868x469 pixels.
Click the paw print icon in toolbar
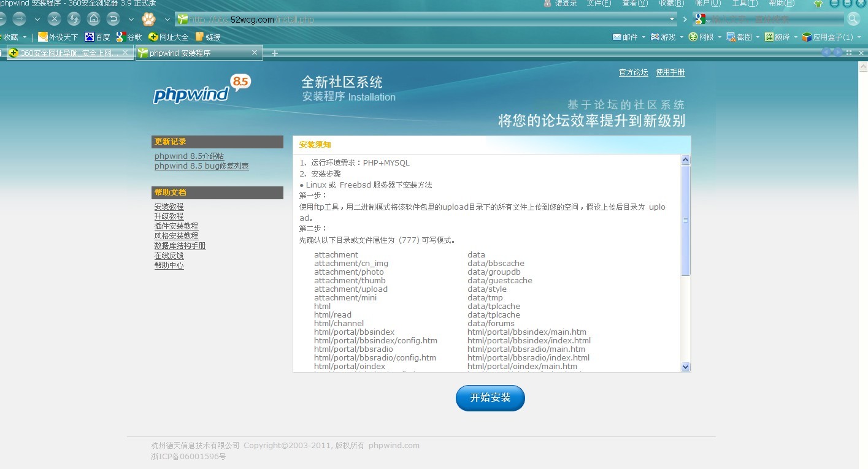[148, 19]
